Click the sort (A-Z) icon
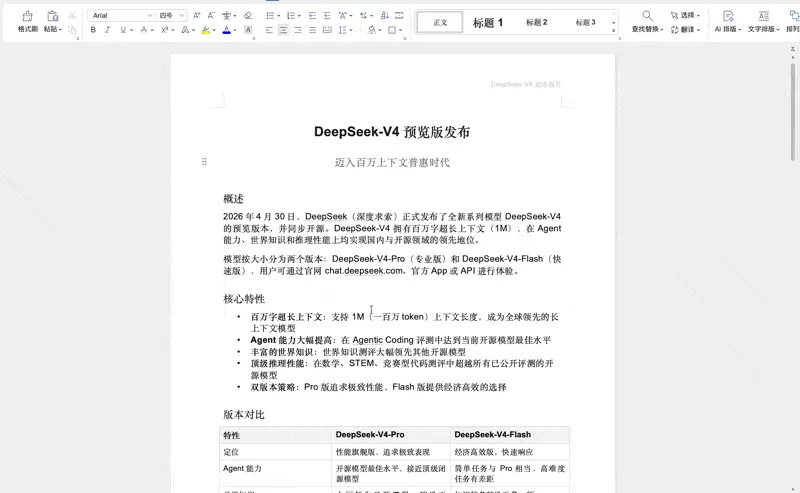This screenshot has height=493, width=800. [385, 16]
